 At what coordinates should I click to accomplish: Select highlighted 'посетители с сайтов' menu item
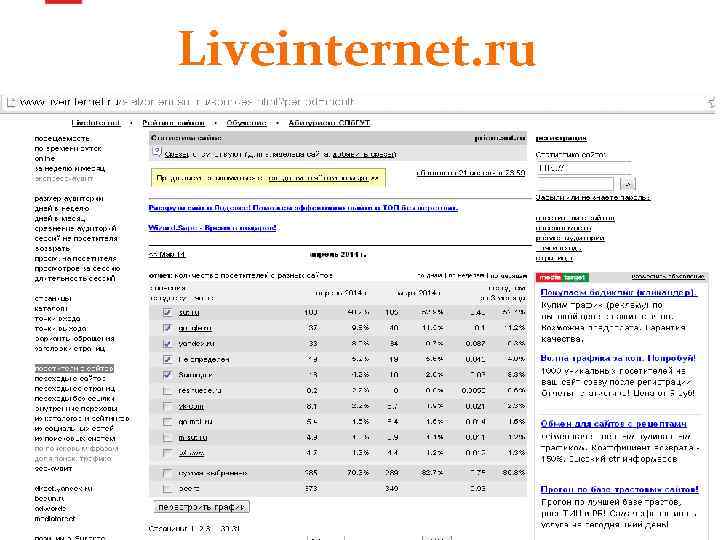coord(74,368)
